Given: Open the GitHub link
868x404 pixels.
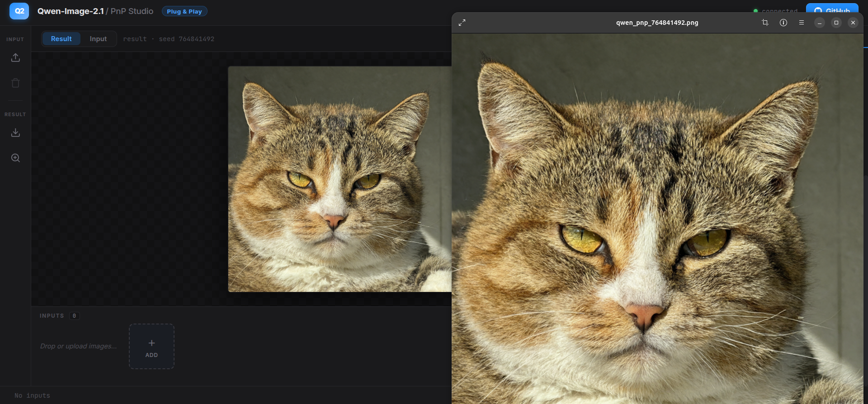Looking at the screenshot, I should point(832,9).
